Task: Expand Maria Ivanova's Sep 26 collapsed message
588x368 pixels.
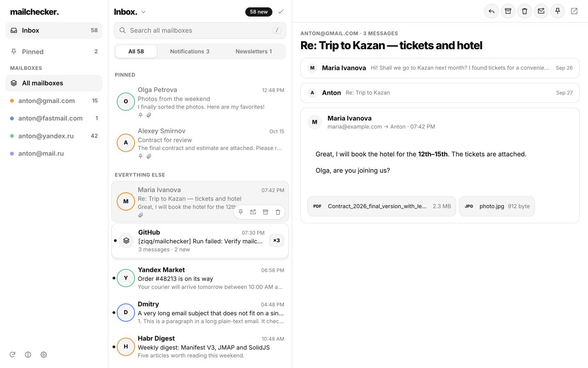Action: 440,68
